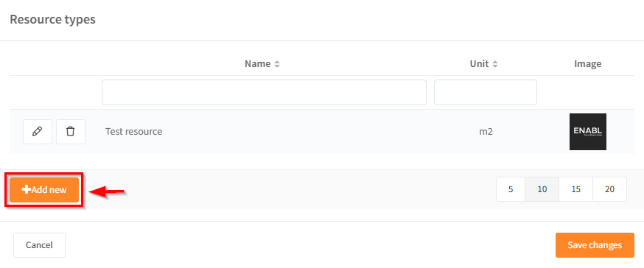Sort by the Name column header
The width and height of the screenshot is (644, 268).
coord(257,64)
